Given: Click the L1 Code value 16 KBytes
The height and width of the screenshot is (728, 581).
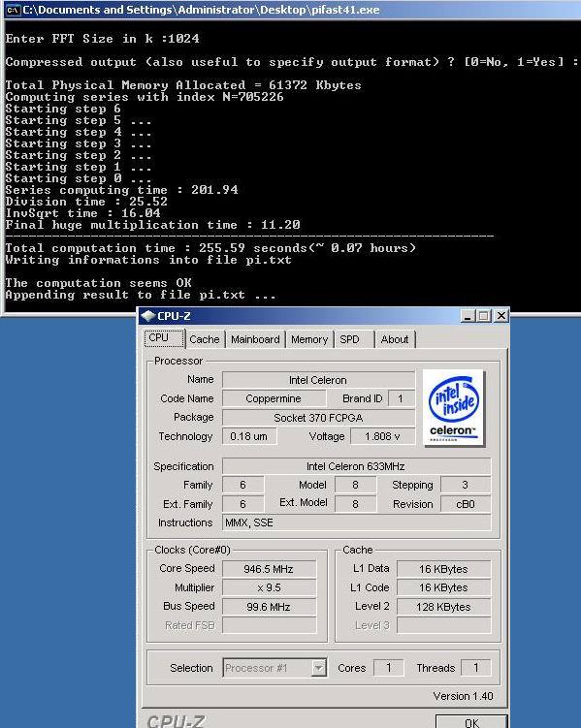Looking at the screenshot, I should pyautogui.click(x=443, y=587).
